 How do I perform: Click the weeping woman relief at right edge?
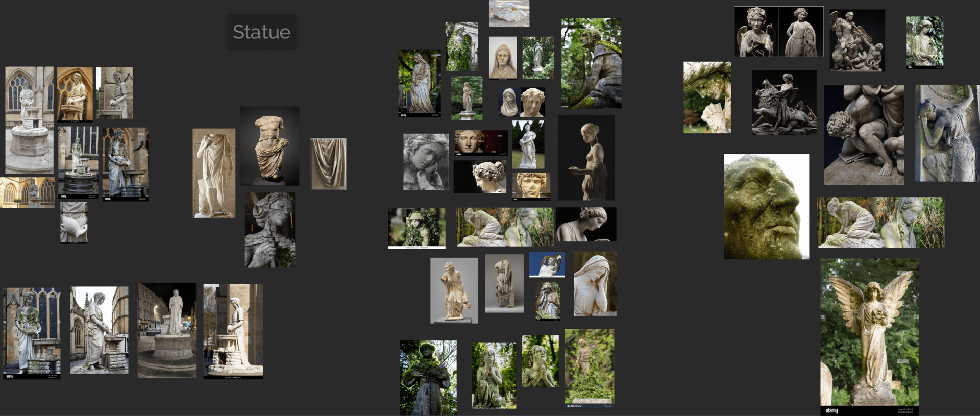[947, 133]
